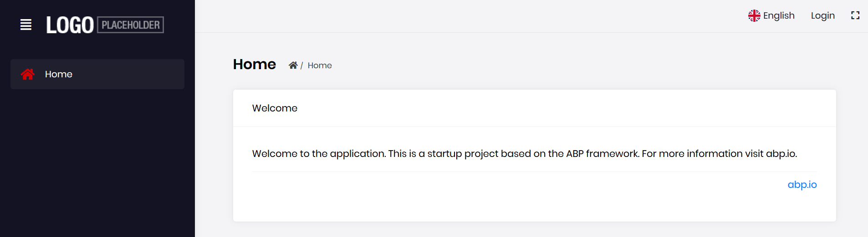Click the words "ABP framework" in the message
Screen dimensions: 868x237
tap(602, 154)
